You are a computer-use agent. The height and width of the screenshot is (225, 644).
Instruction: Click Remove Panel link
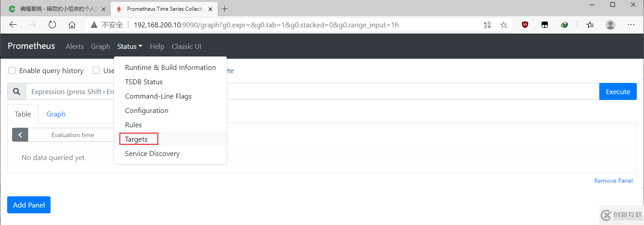[x=614, y=181]
